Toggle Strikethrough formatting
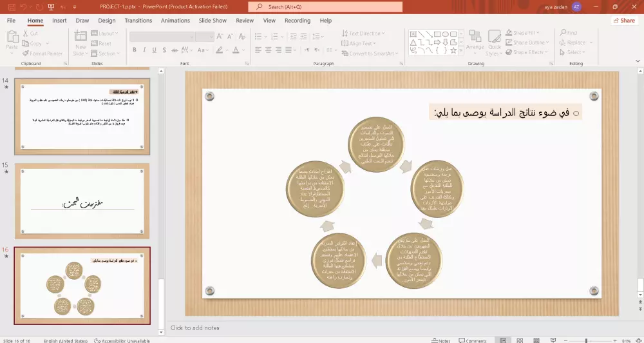The image size is (644, 343). pyautogui.click(x=175, y=50)
